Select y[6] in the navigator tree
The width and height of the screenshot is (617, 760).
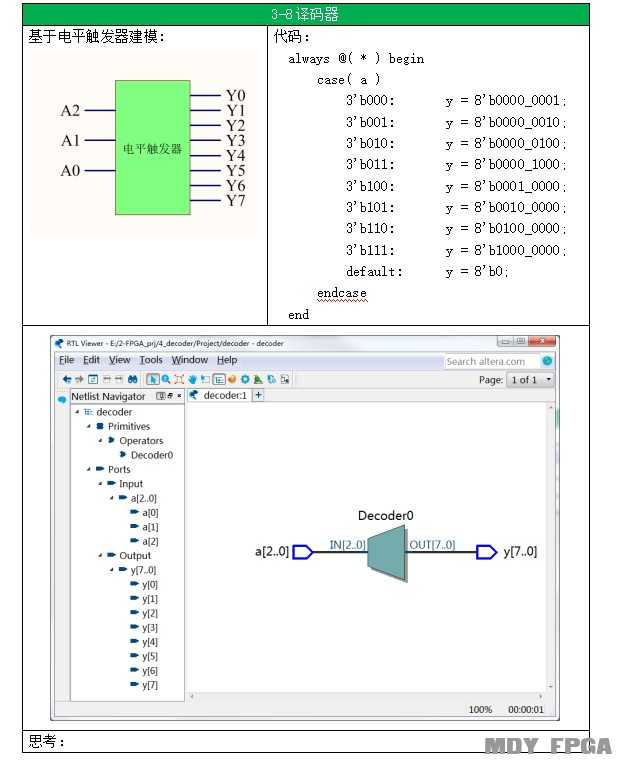[150, 671]
